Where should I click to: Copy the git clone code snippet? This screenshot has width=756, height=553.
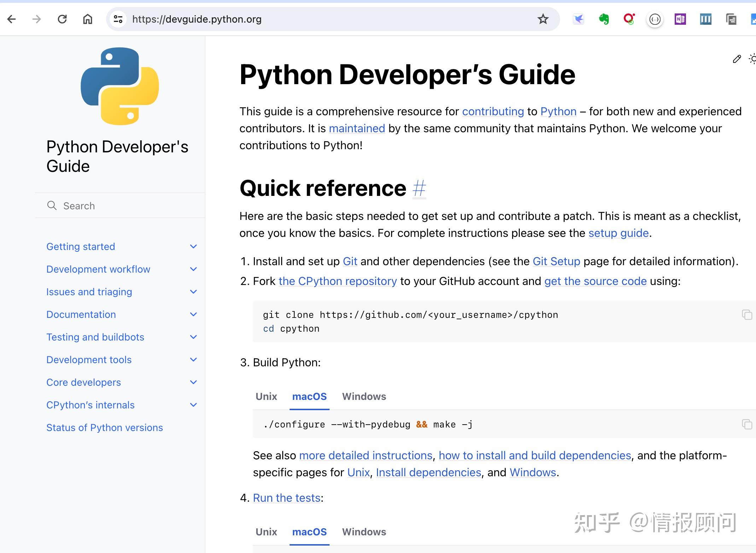click(x=748, y=315)
